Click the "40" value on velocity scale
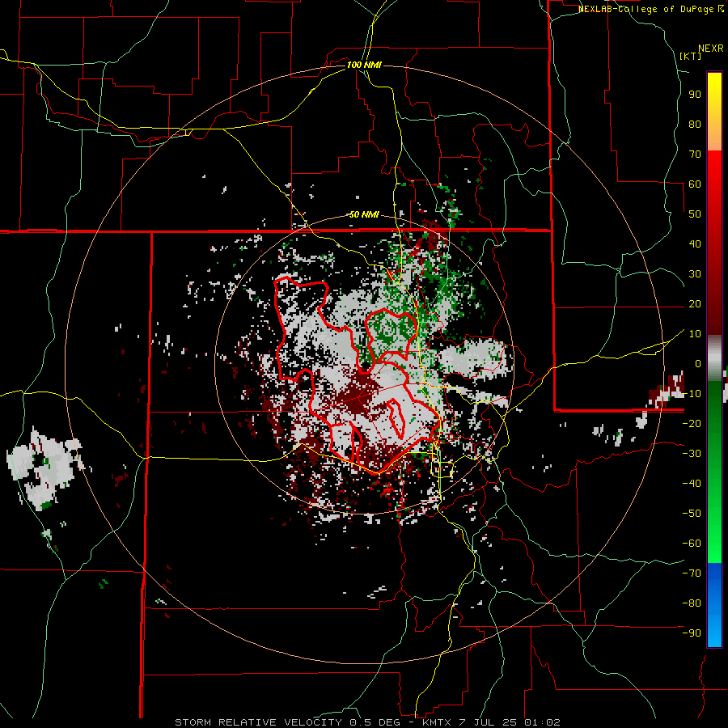The height and width of the screenshot is (728, 728). tap(695, 243)
